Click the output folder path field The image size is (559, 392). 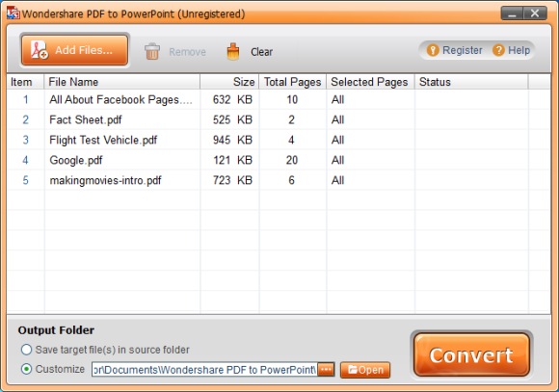(x=204, y=370)
